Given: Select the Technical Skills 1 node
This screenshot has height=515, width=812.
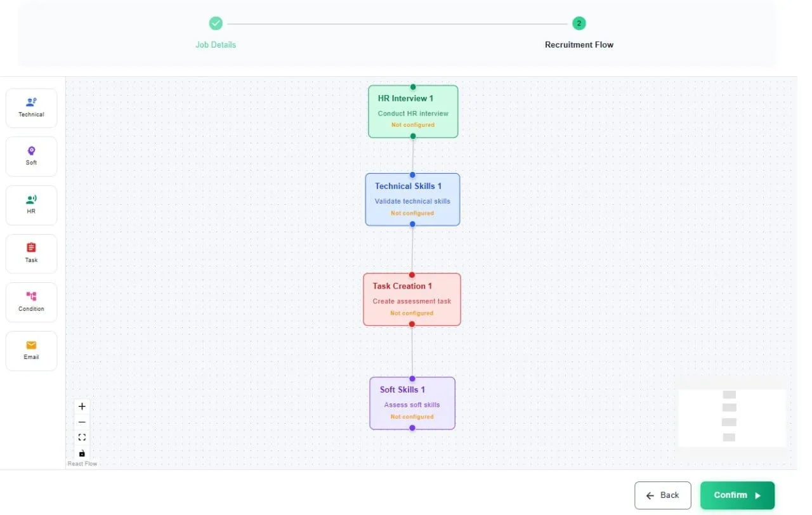Looking at the screenshot, I should point(412,200).
